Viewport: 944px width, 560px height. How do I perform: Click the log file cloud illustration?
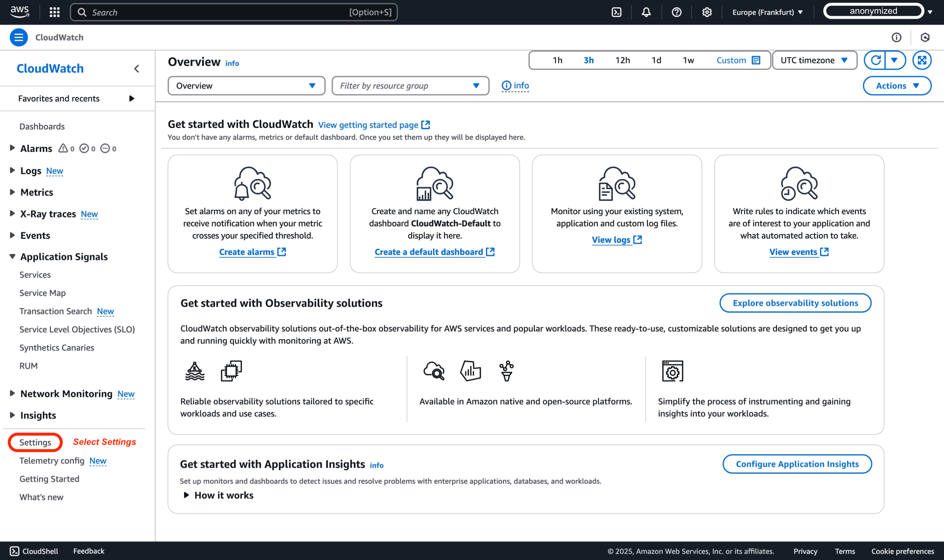pos(617,183)
